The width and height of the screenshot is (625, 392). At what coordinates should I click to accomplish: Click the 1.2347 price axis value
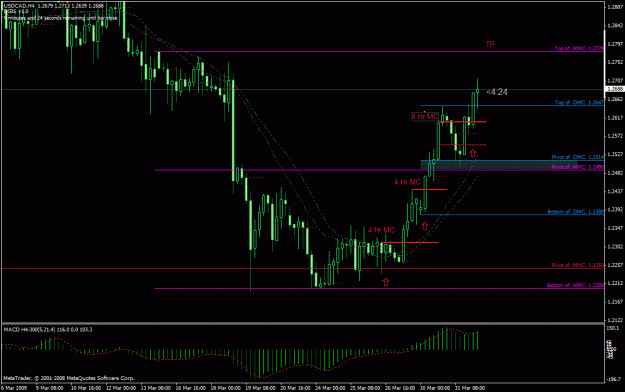pyautogui.click(x=615, y=228)
